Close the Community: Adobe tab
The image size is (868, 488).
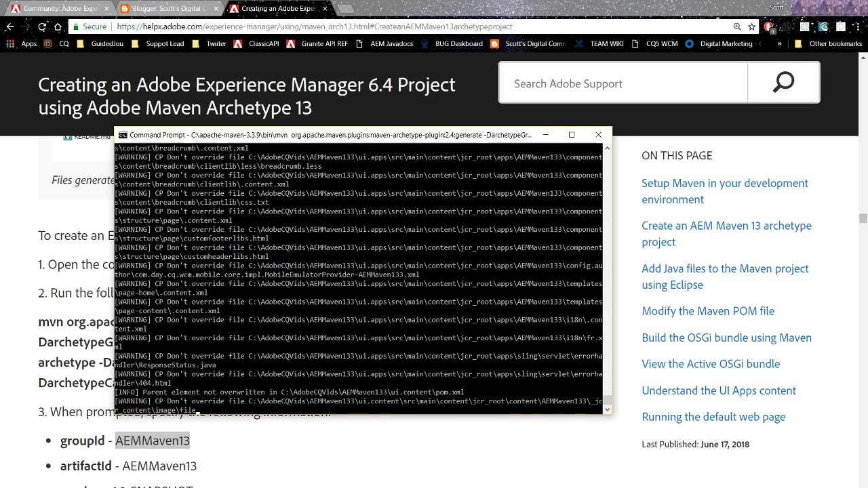[x=106, y=9]
